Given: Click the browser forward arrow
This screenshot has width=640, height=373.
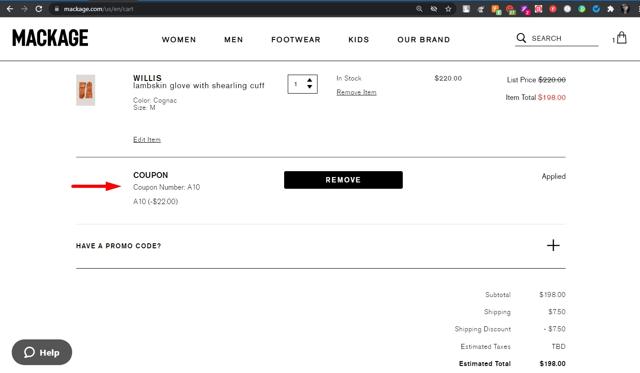Looking at the screenshot, I should (24, 9).
